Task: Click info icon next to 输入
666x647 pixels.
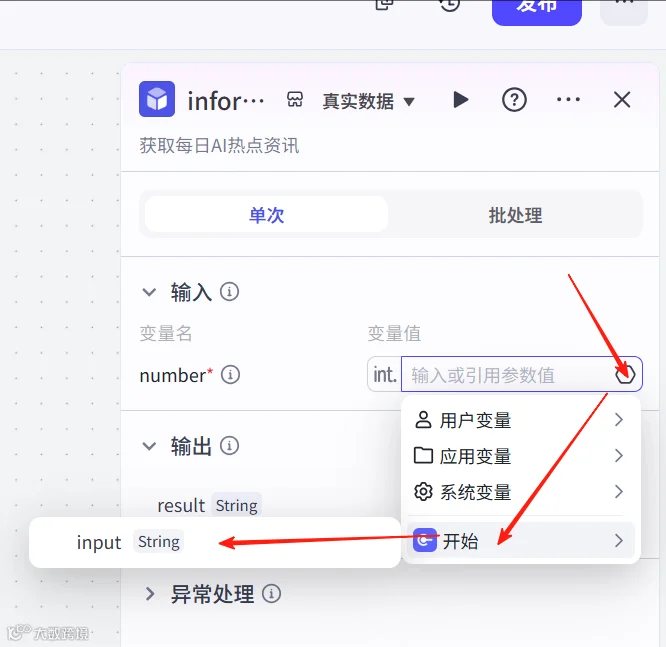Action: point(229,292)
